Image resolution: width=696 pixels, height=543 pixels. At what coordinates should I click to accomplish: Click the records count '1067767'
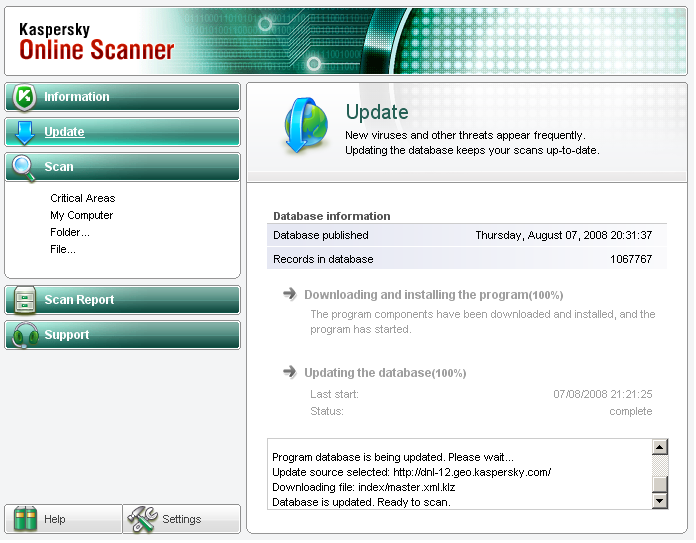632,260
